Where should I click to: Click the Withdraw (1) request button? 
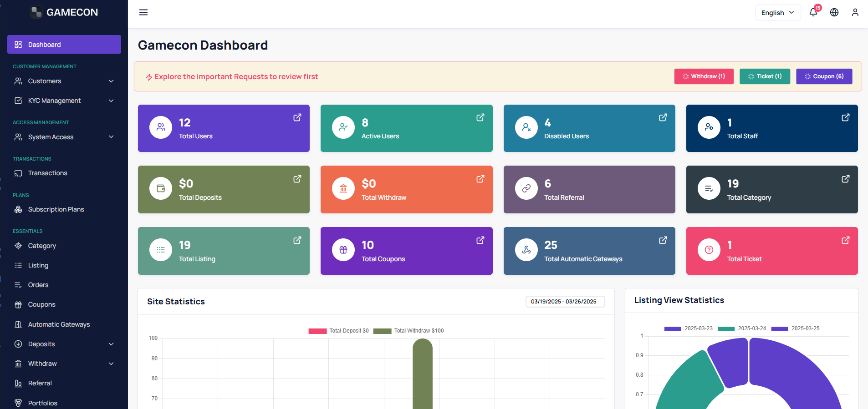pyautogui.click(x=704, y=76)
